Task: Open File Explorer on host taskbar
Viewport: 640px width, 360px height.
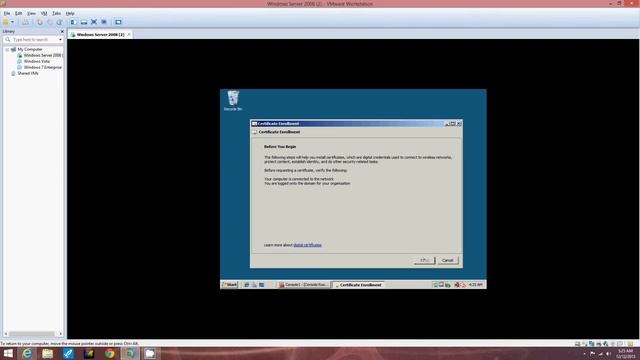Action: (47, 353)
